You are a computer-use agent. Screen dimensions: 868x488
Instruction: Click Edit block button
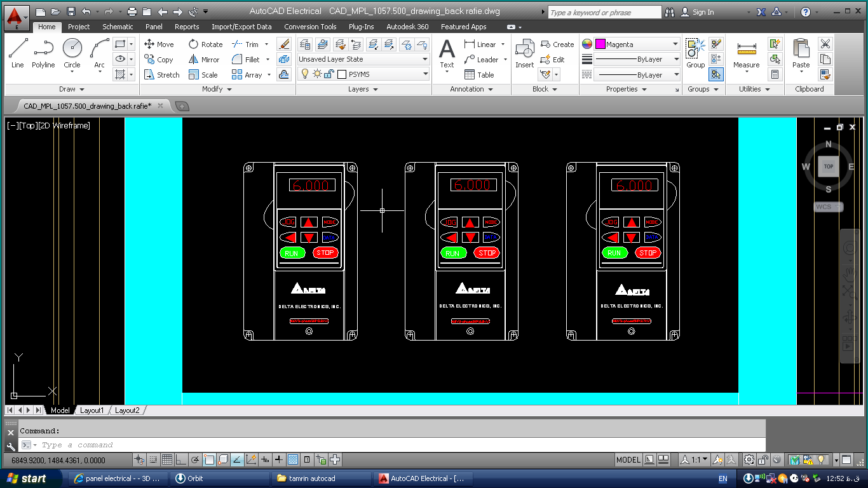click(553, 60)
